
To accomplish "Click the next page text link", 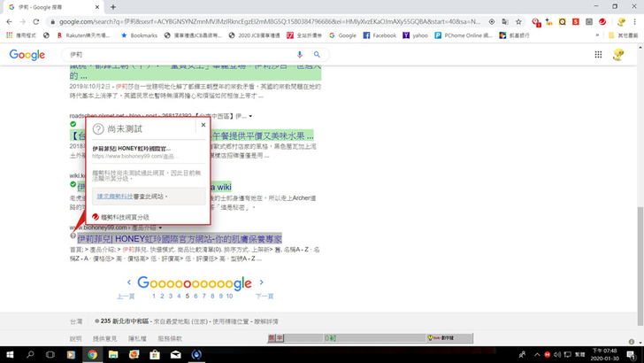I will pyautogui.click(x=264, y=296).
